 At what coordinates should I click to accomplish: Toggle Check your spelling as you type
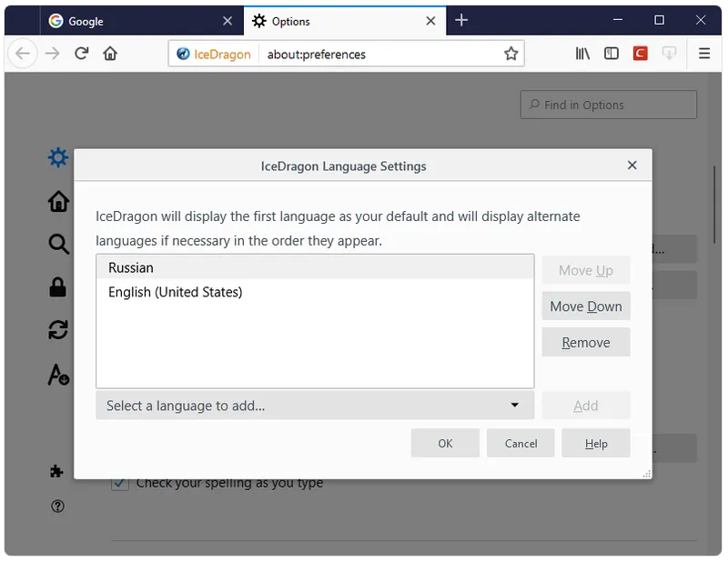pyautogui.click(x=120, y=484)
